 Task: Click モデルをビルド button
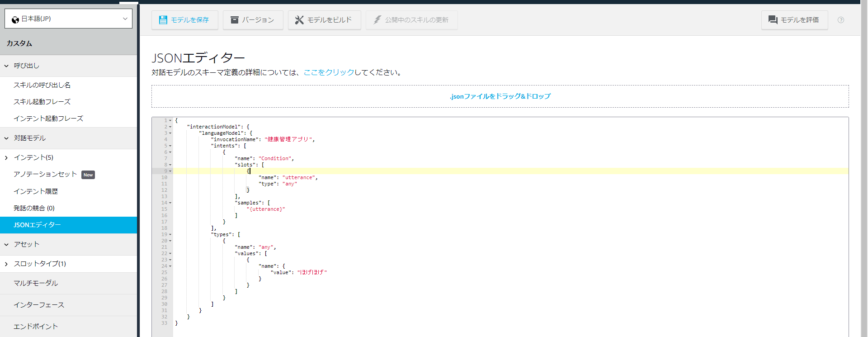click(x=324, y=20)
